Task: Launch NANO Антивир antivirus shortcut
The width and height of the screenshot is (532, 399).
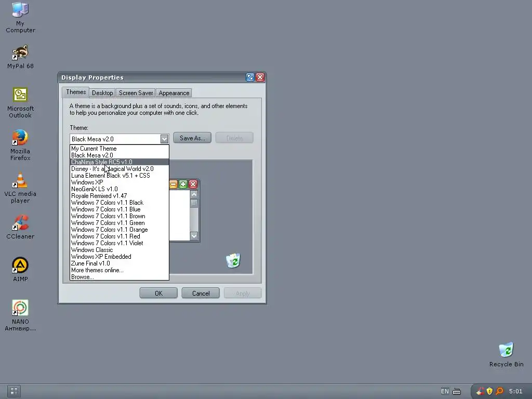Action: tap(20, 315)
